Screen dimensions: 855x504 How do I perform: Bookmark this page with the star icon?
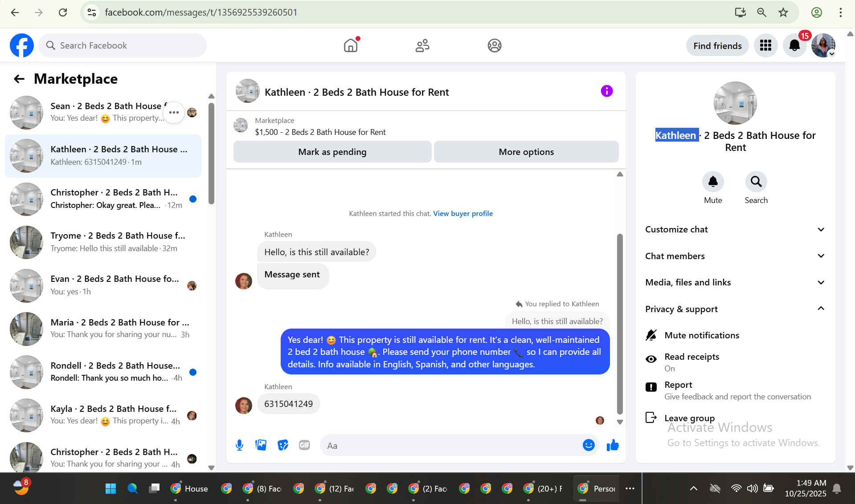point(783,12)
